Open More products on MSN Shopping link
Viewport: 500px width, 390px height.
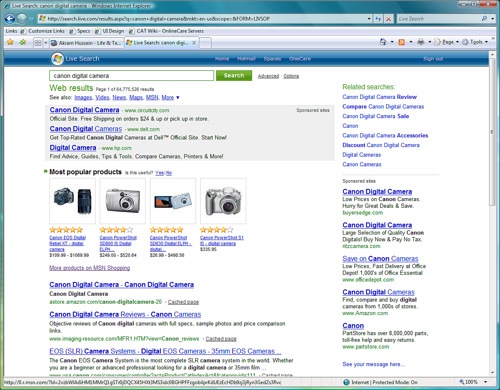pyautogui.click(x=90, y=268)
